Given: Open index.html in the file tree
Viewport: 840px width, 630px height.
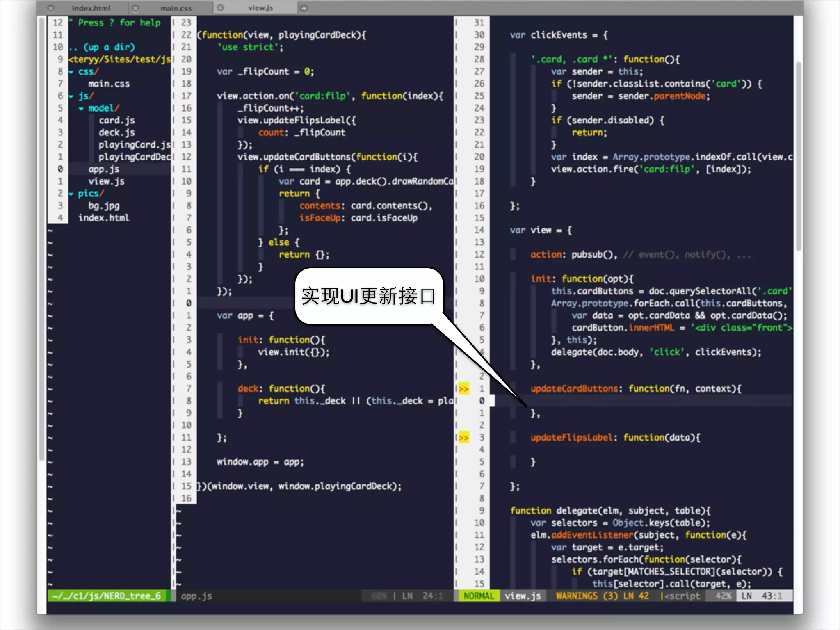Looking at the screenshot, I should [x=104, y=218].
